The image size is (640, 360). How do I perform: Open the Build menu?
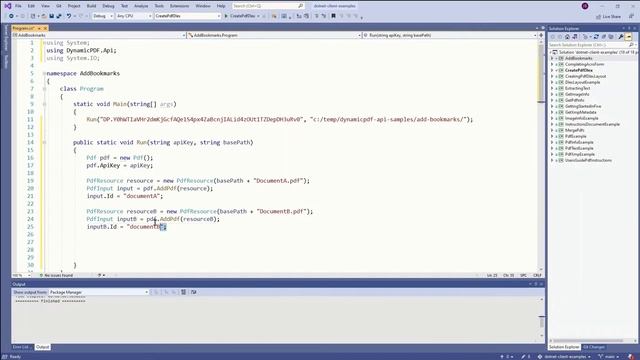[x=91, y=6]
